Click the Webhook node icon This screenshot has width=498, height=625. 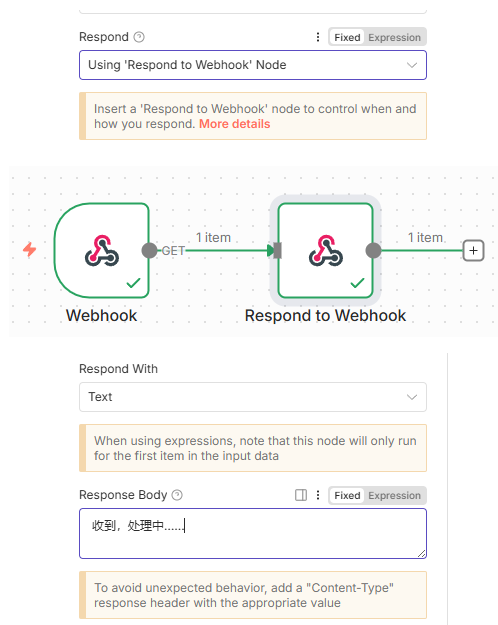point(101,251)
